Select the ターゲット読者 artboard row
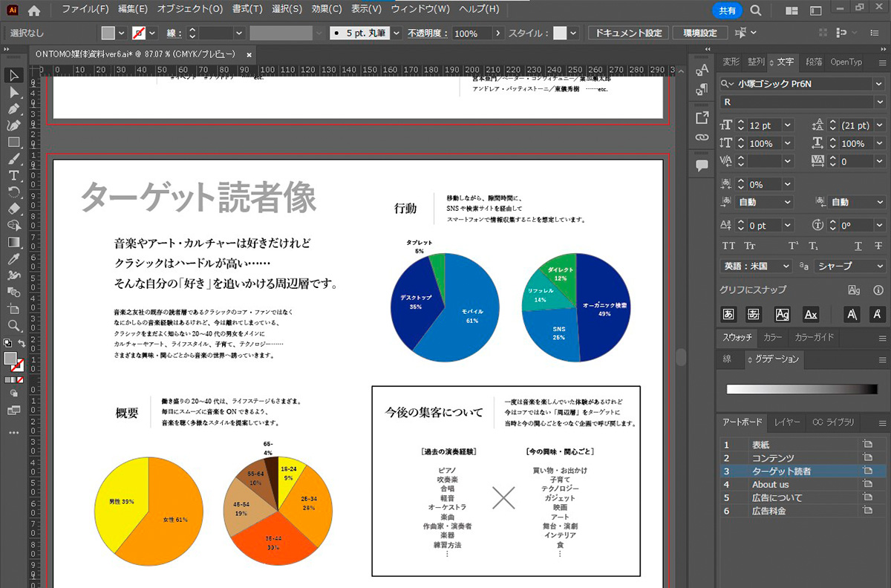The width and height of the screenshot is (891, 588). pyautogui.click(x=802, y=471)
